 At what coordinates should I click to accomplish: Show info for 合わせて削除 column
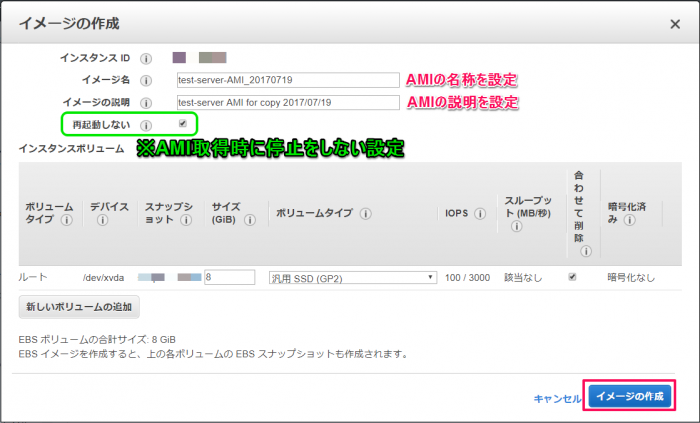click(x=586, y=252)
